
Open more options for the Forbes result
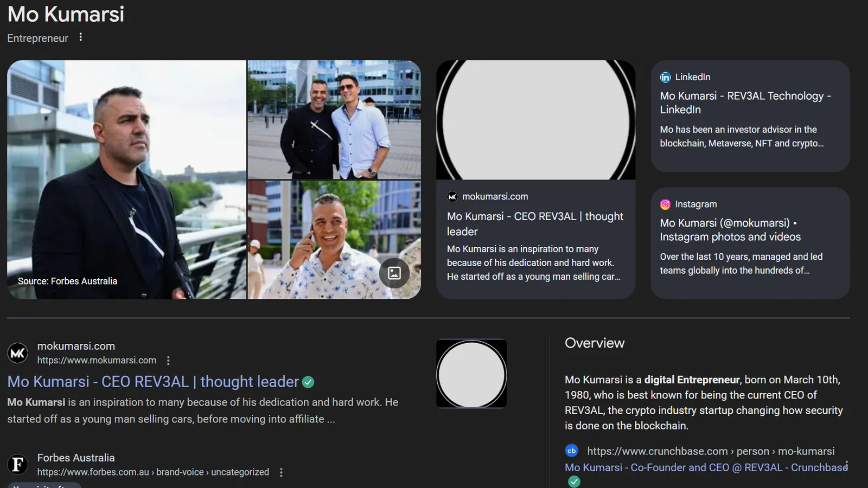[281, 472]
